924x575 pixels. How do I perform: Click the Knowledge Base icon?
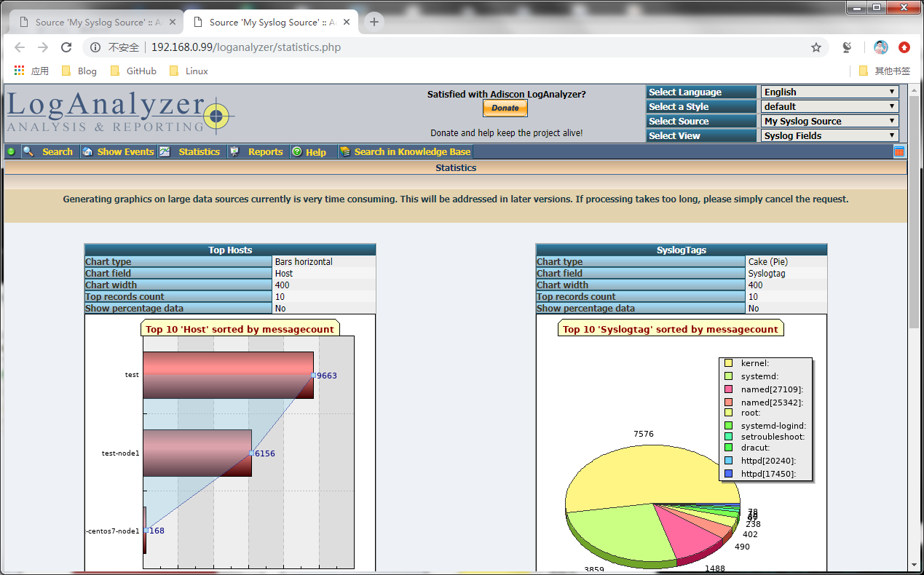click(x=345, y=151)
